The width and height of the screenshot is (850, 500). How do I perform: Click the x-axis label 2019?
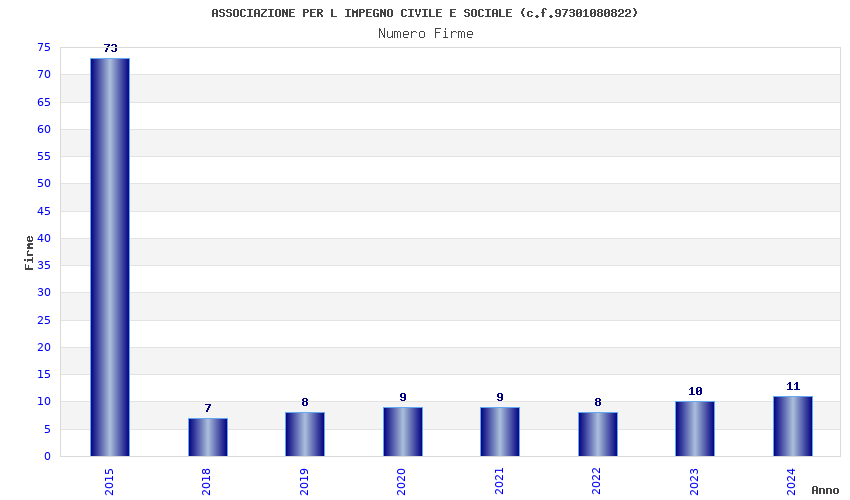(x=304, y=482)
